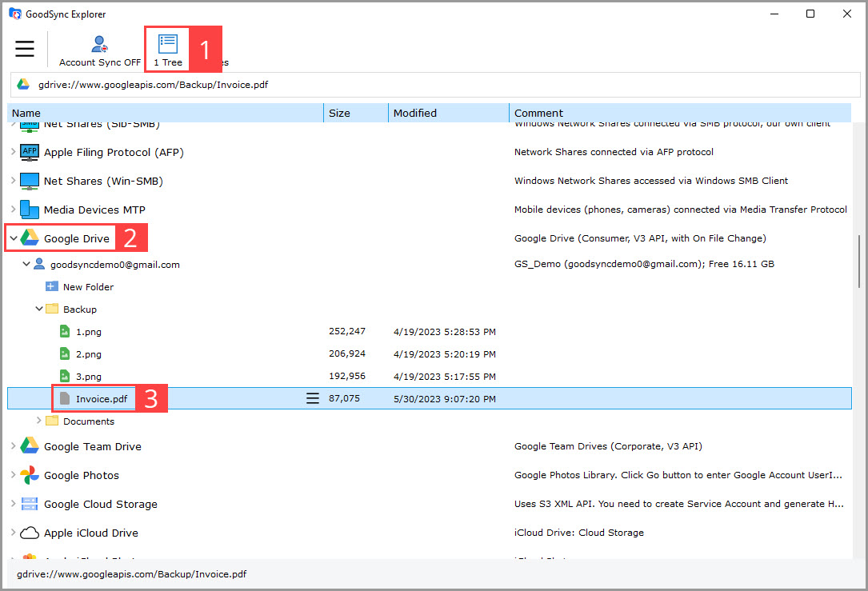Expand Google Team Drive node
The width and height of the screenshot is (868, 591).
14,445
